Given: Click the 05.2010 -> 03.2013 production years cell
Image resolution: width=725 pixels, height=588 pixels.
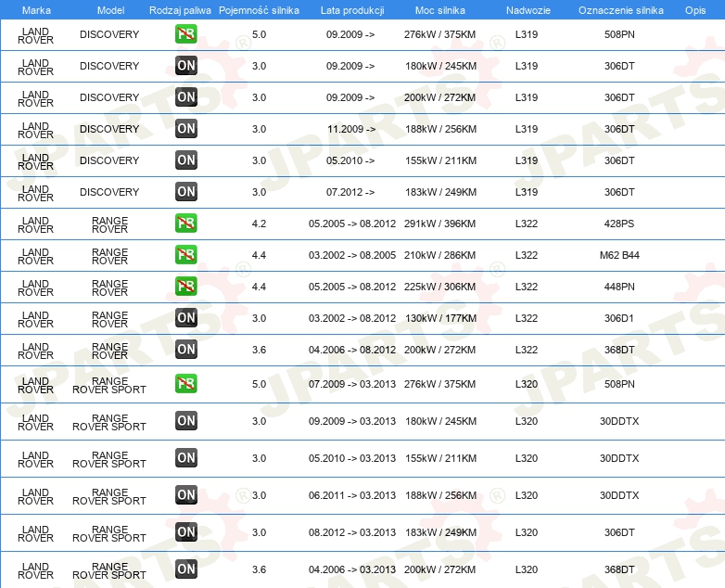Looking at the screenshot, I should coord(352,458).
